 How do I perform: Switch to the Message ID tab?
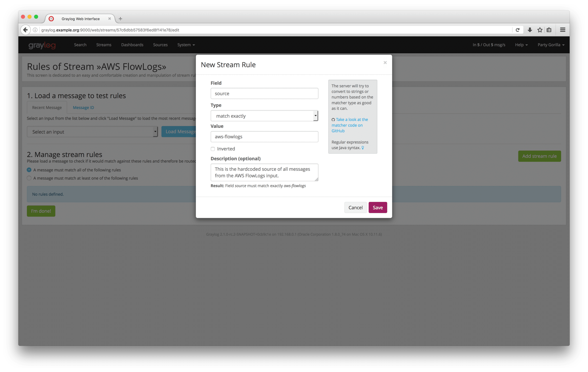point(83,108)
